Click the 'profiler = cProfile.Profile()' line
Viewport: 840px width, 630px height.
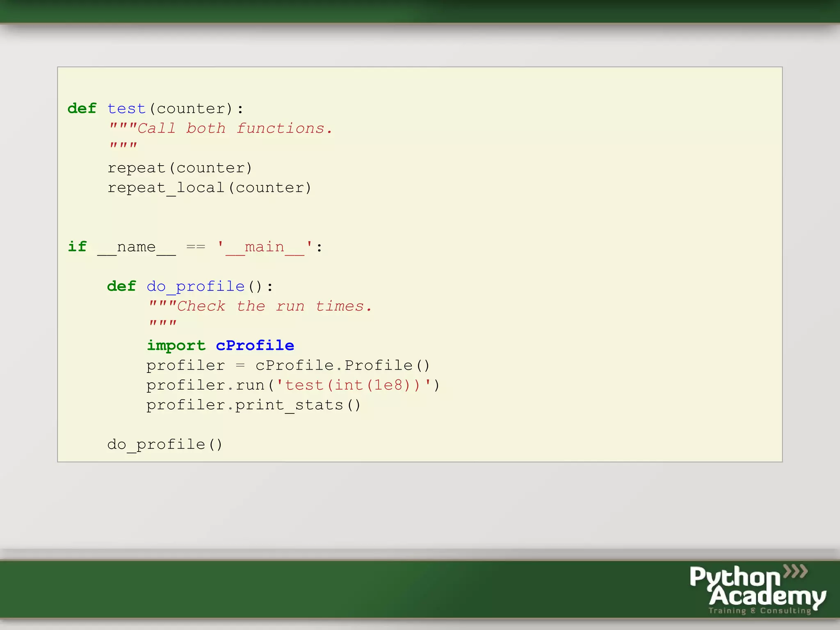pos(288,365)
